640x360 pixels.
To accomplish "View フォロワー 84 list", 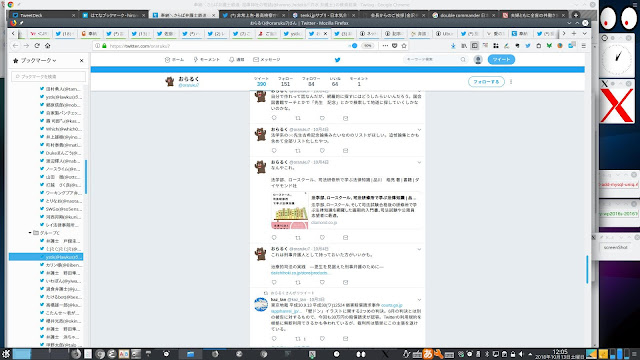I will 311,81.
